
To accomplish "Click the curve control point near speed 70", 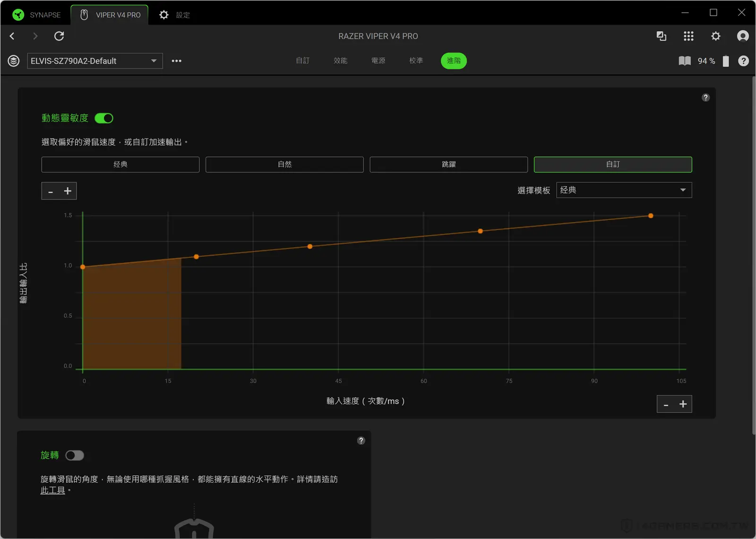I will [480, 231].
